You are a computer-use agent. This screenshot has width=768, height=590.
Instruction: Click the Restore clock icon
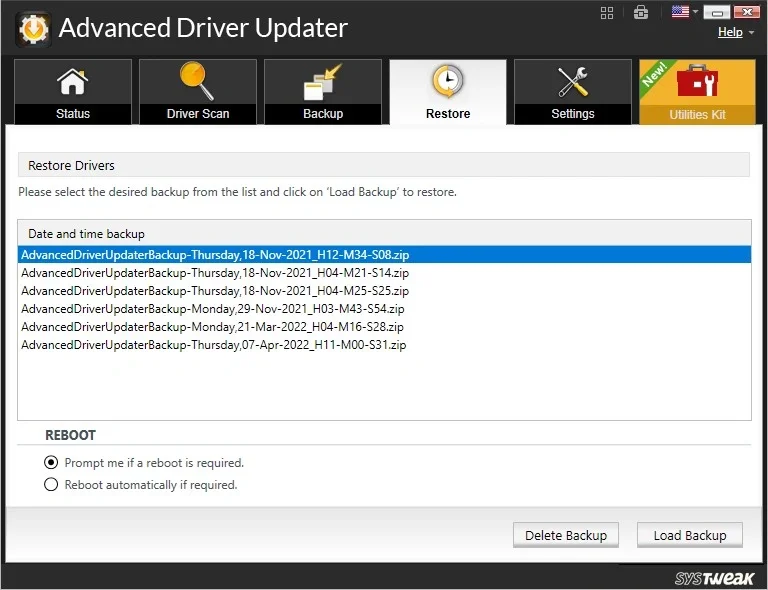(448, 81)
